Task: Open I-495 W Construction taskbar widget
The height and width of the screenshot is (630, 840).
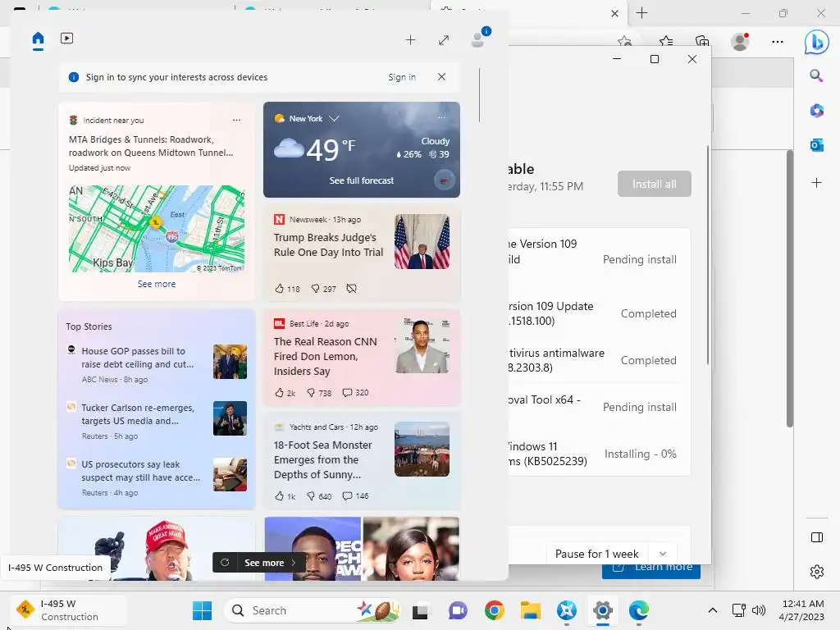Action: point(69,610)
